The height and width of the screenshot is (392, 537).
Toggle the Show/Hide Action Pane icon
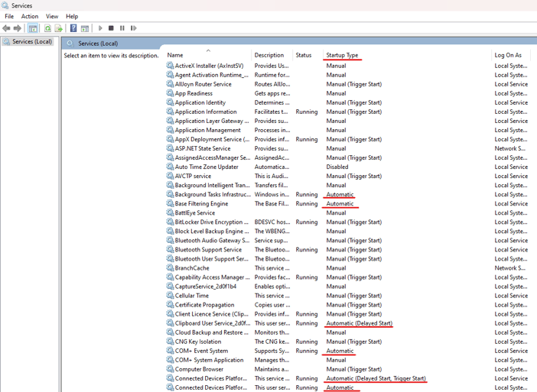(x=85, y=28)
